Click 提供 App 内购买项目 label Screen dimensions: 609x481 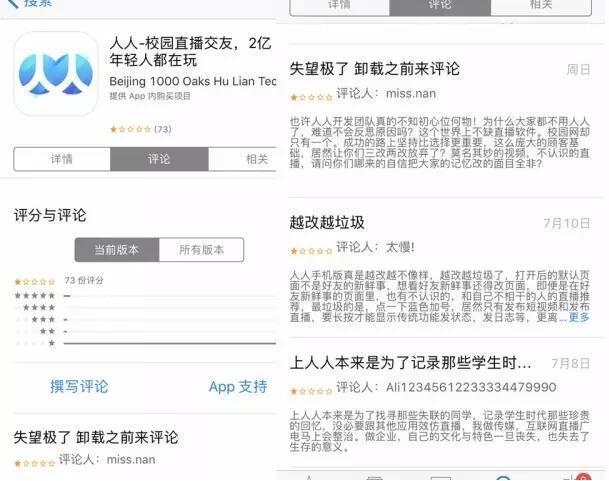(x=150, y=96)
